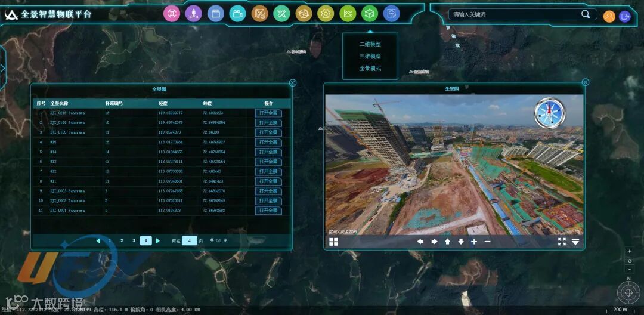Pan panorama left with arrow

pyautogui.click(x=420, y=242)
